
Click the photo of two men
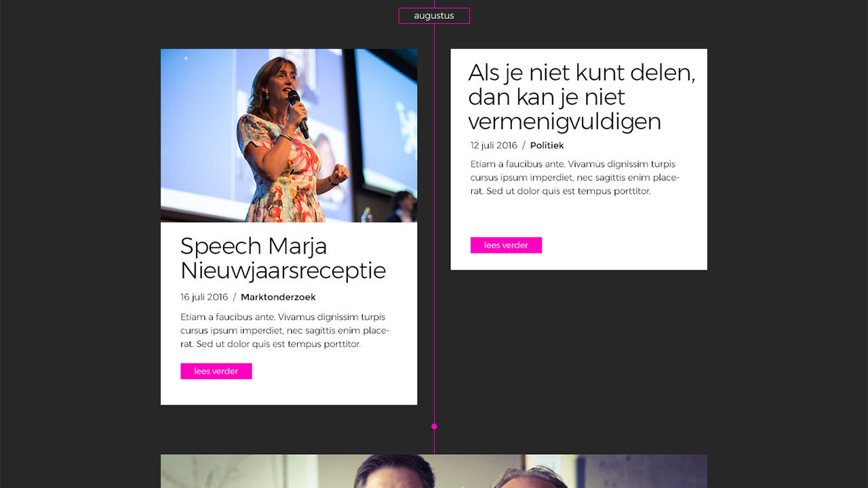pos(434,471)
